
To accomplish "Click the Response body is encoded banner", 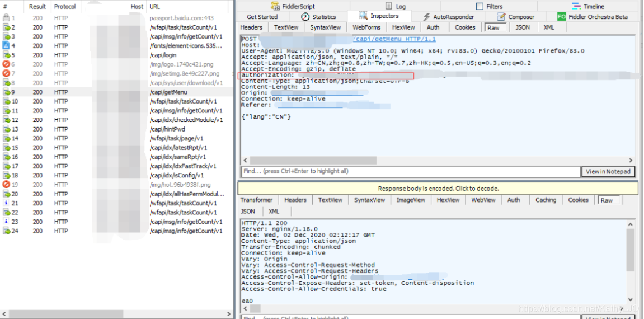I will (x=438, y=189).
